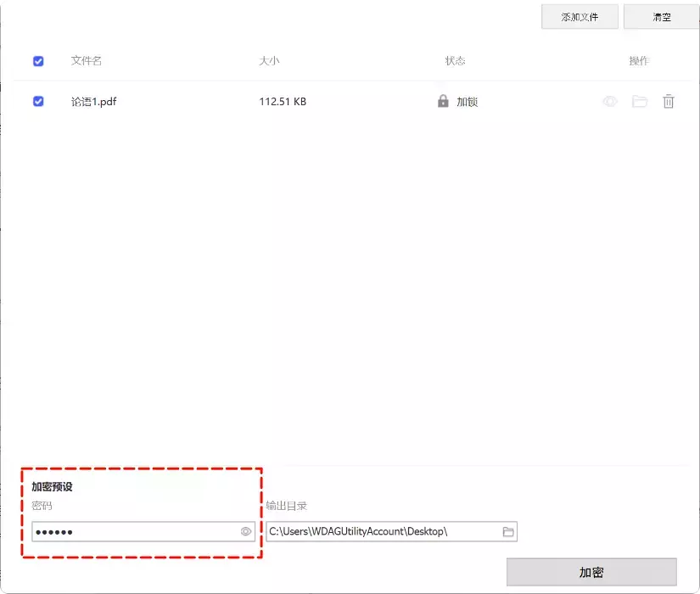700x594 pixels.
Task: Click the padlock status icon for the file
Action: click(x=442, y=101)
